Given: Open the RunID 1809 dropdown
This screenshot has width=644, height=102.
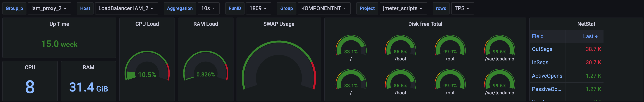Looking at the screenshot, I should pos(258,8).
